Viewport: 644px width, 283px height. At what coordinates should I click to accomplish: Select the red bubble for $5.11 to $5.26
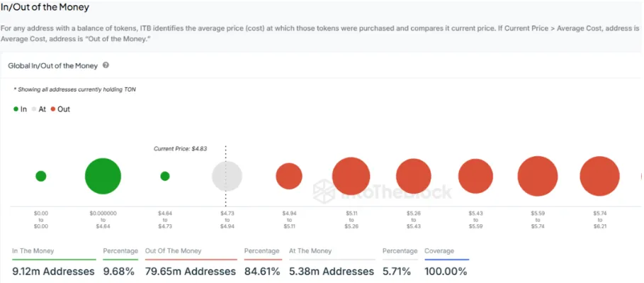click(x=351, y=176)
